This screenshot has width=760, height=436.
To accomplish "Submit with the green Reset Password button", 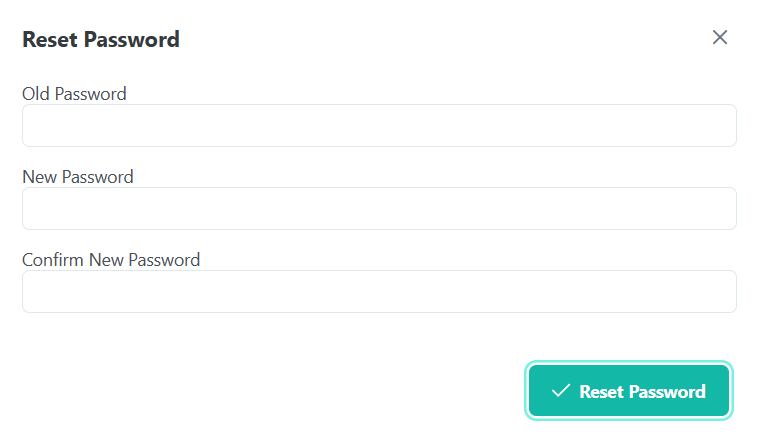I will (x=629, y=390).
